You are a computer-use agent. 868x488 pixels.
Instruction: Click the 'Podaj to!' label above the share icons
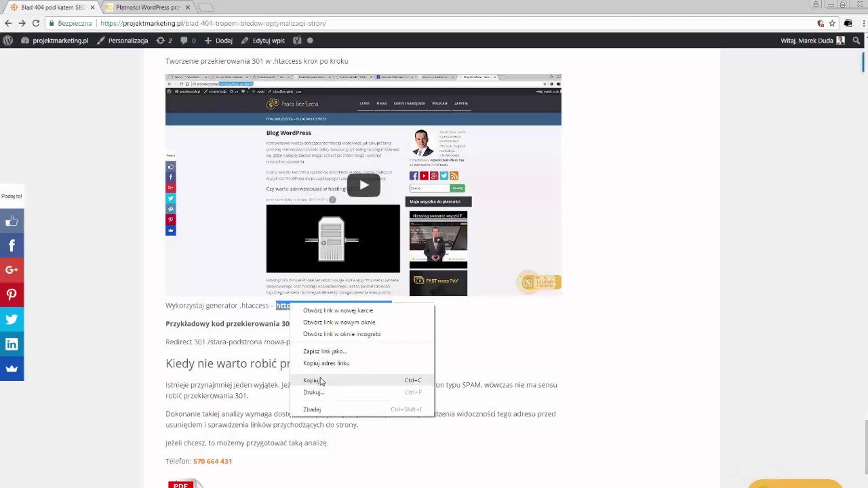(12, 196)
